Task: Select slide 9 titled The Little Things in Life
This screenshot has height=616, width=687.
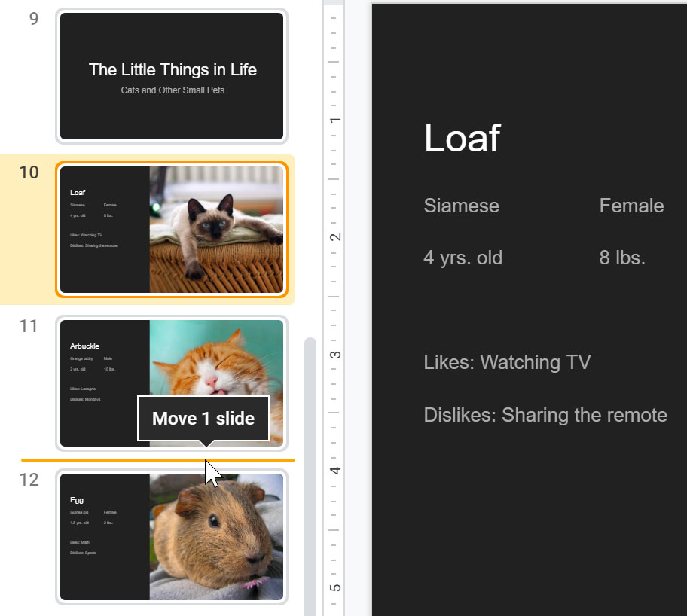Action: point(172,76)
